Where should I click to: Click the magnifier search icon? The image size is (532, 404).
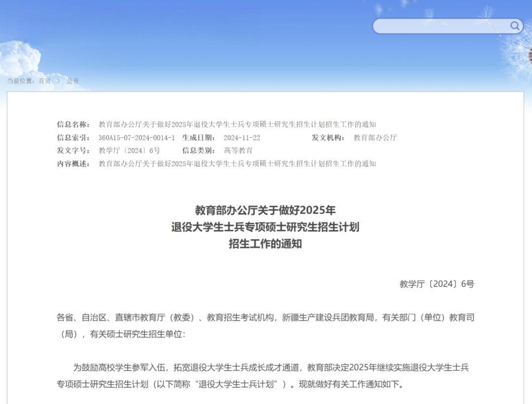point(515,26)
